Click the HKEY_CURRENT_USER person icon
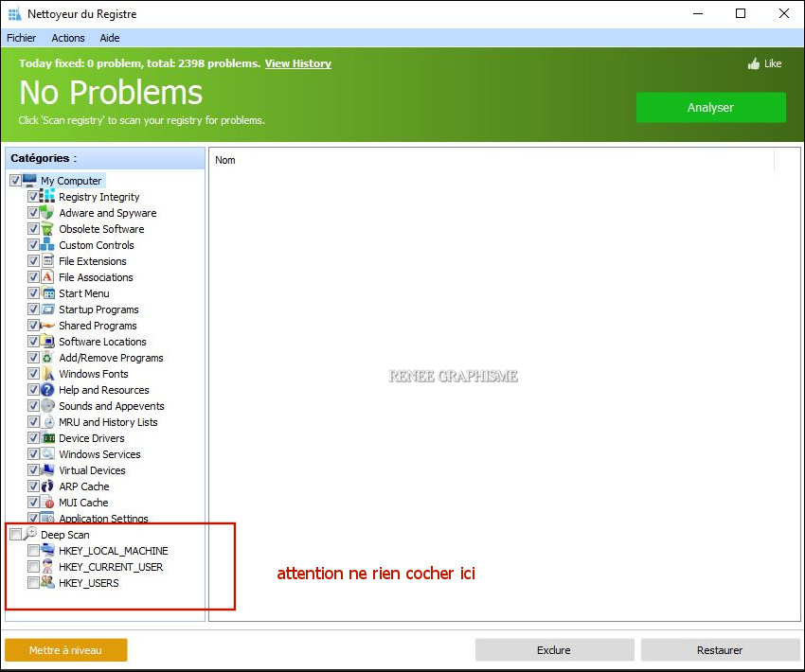This screenshot has height=672, width=805. point(47,566)
